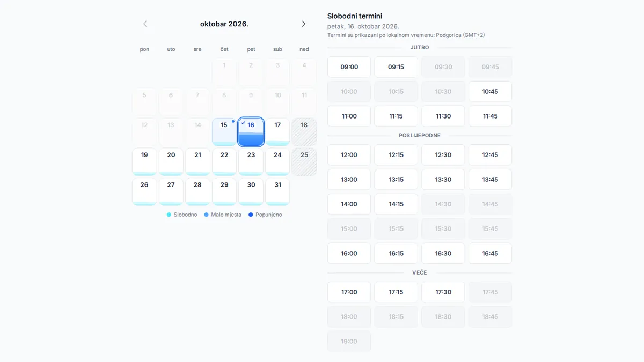The image size is (644, 362).
Task: Choose the 09:15 time slot
Action: pyautogui.click(x=396, y=67)
